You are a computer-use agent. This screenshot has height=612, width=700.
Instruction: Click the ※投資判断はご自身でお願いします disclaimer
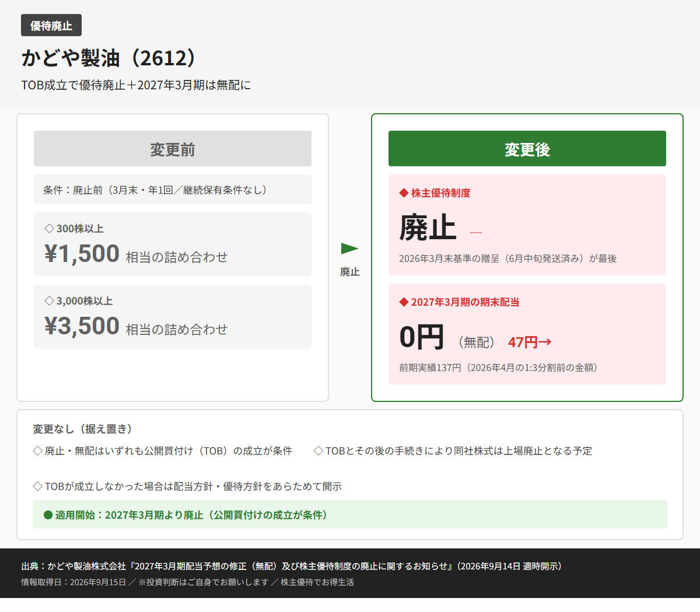coord(204,582)
